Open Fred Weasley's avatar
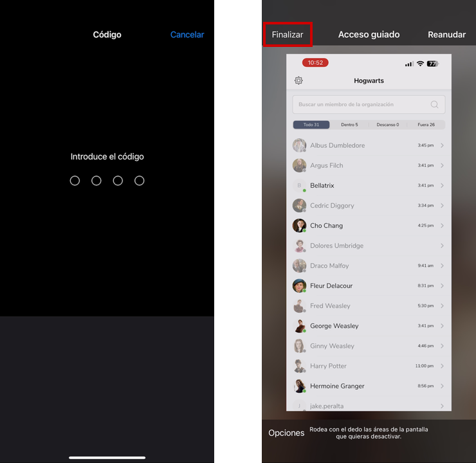Image resolution: width=476 pixels, height=463 pixels. pos(299,305)
